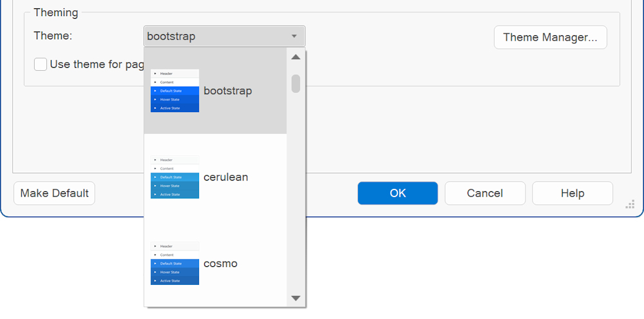The width and height of the screenshot is (644, 319).
Task: Pick the cerulean theme preview thumbnail
Action: pos(175,177)
